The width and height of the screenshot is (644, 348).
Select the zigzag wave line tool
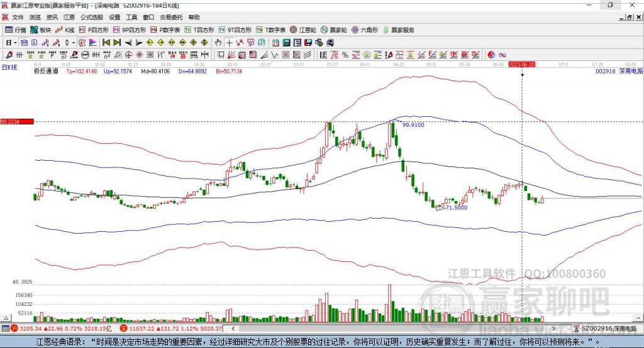coord(275,55)
